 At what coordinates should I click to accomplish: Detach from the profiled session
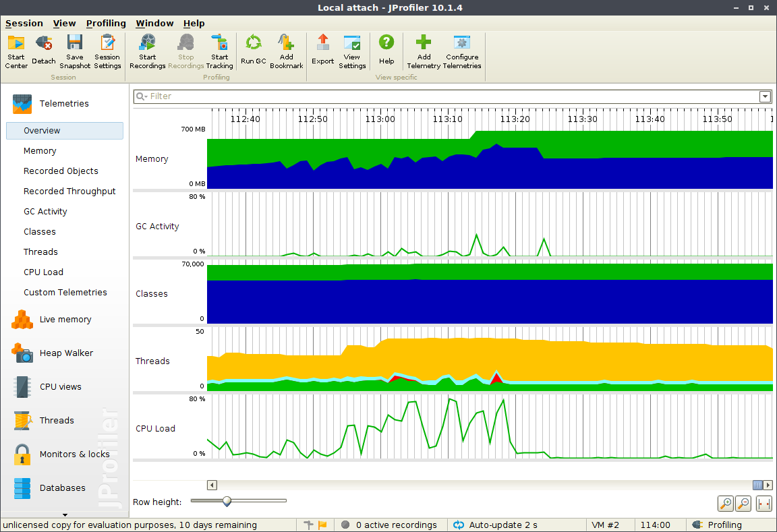43,51
